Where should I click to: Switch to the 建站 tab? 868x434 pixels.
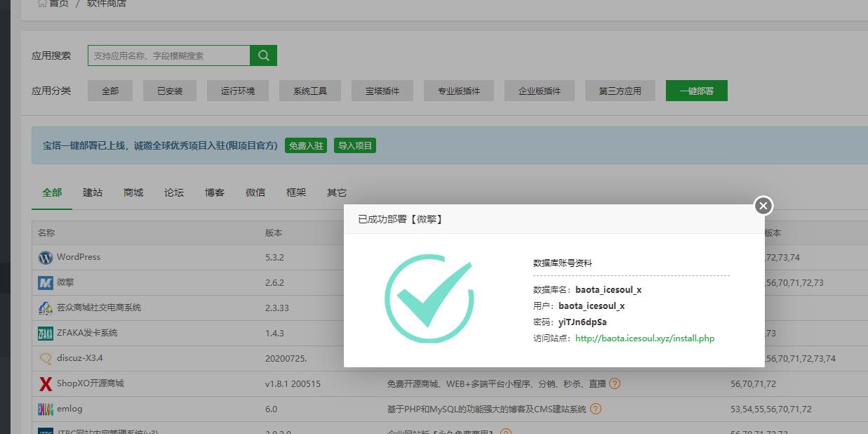93,192
